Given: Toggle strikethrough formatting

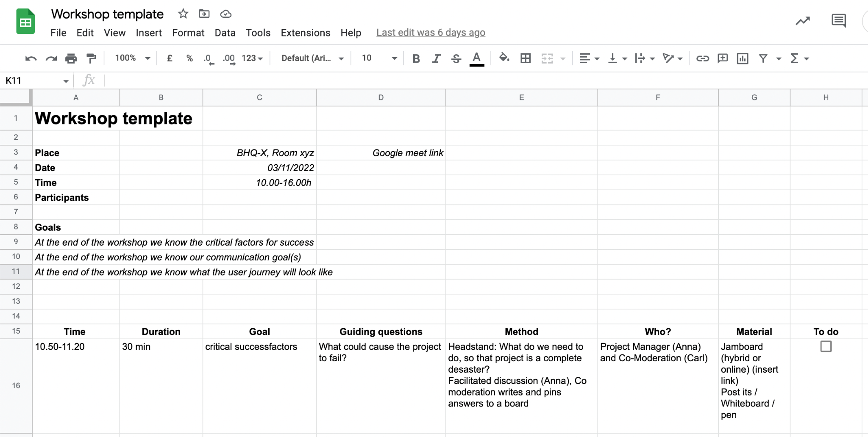Looking at the screenshot, I should click(x=456, y=58).
